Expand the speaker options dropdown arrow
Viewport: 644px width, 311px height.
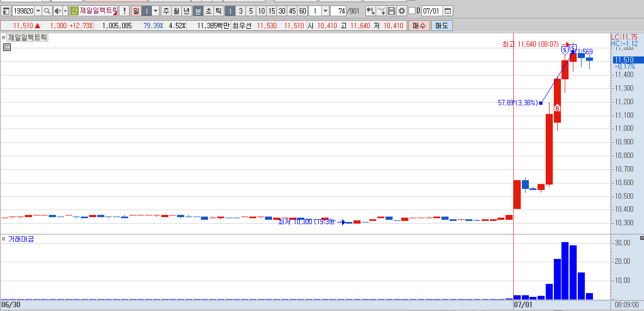point(65,11)
